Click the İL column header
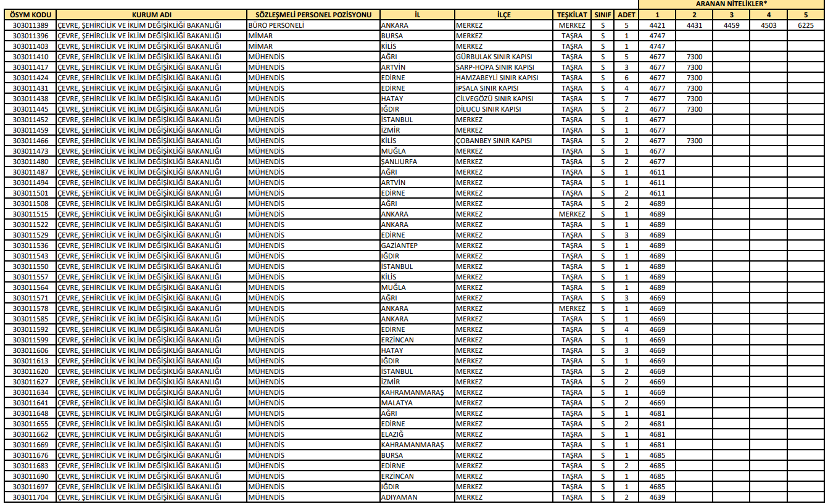 (417, 14)
